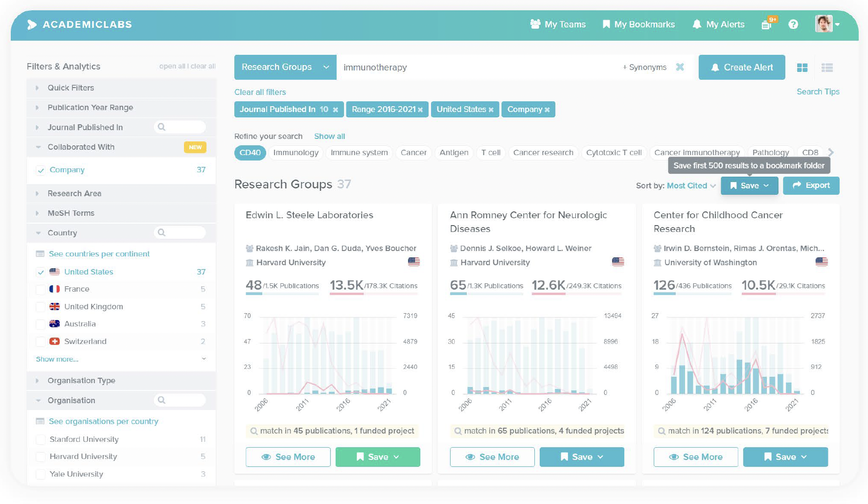The height and width of the screenshot is (504, 868).
Task: Click Clear all filters link
Action: (260, 92)
